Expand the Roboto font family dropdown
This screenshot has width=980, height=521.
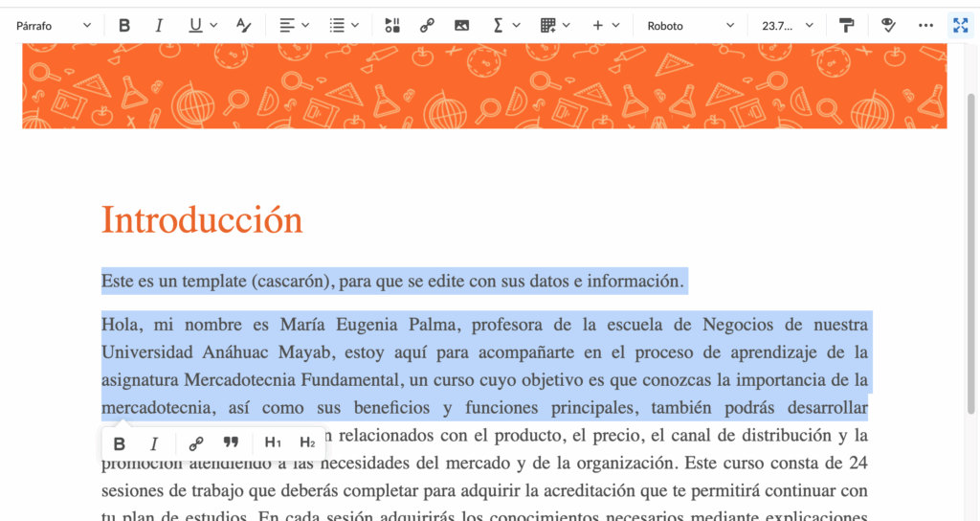[x=690, y=26]
